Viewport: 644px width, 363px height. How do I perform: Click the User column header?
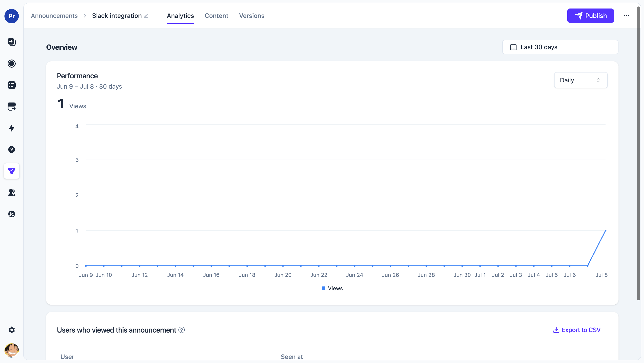[x=67, y=357]
